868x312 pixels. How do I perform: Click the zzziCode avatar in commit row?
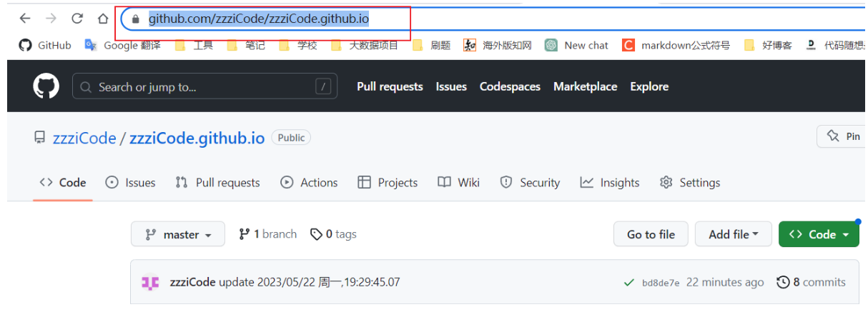point(150,282)
